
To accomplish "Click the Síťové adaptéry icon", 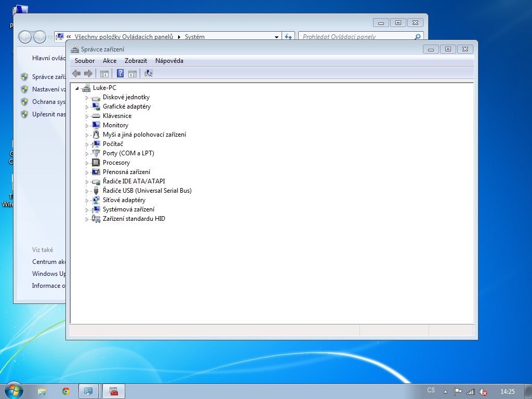I will 96,200.
